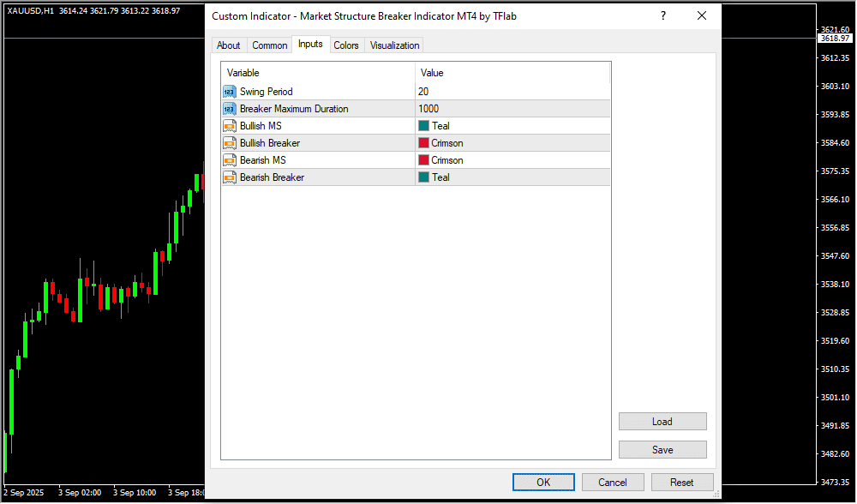Viewport: 857px width, 504px height.
Task: Select the Visualization tab
Action: pos(395,45)
